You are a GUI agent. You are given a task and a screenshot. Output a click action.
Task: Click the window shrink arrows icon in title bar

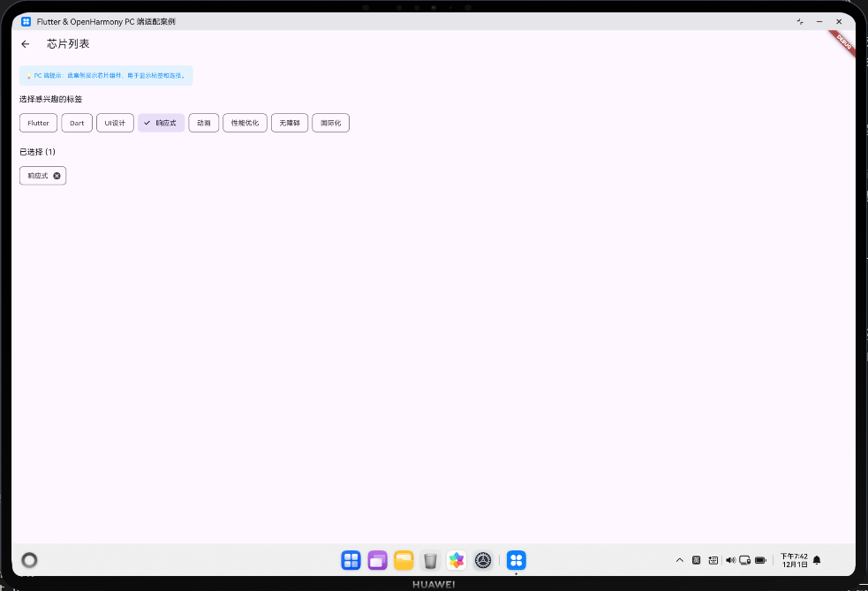pyautogui.click(x=800, y=21)
